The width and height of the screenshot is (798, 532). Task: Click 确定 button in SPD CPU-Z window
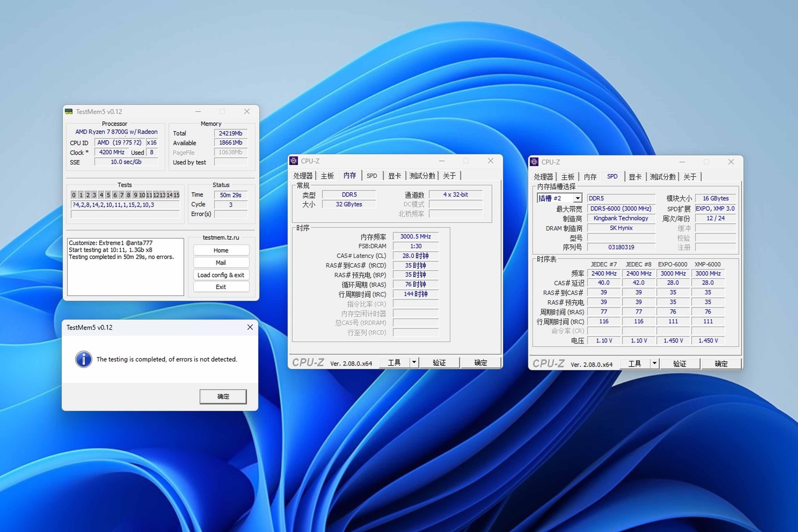(x=721, y=363)
